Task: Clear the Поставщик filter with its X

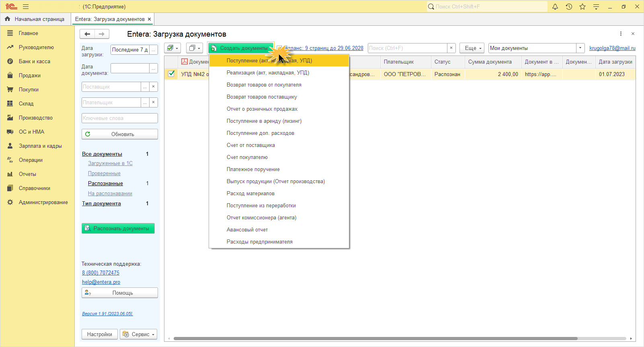Action: (x=153, y=87)
